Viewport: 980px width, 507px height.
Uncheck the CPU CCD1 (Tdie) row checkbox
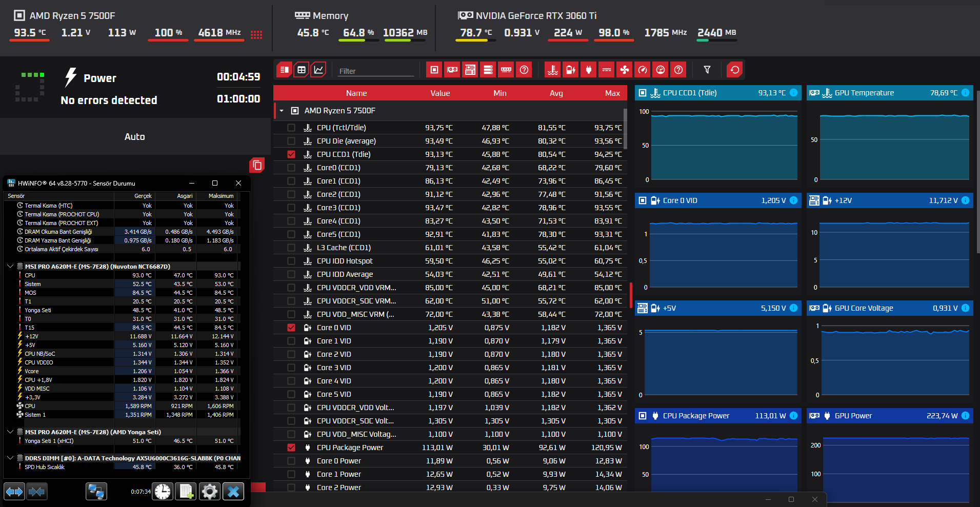tap(291, 154)
